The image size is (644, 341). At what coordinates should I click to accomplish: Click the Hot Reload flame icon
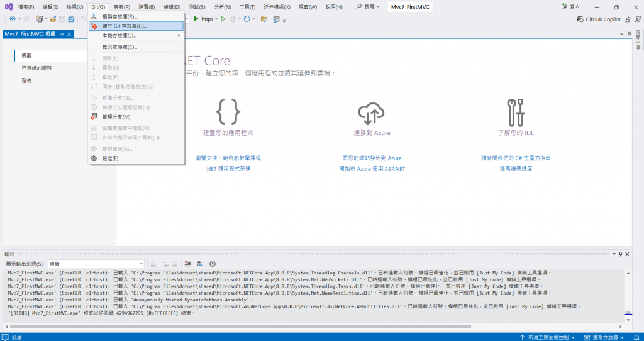233,19
